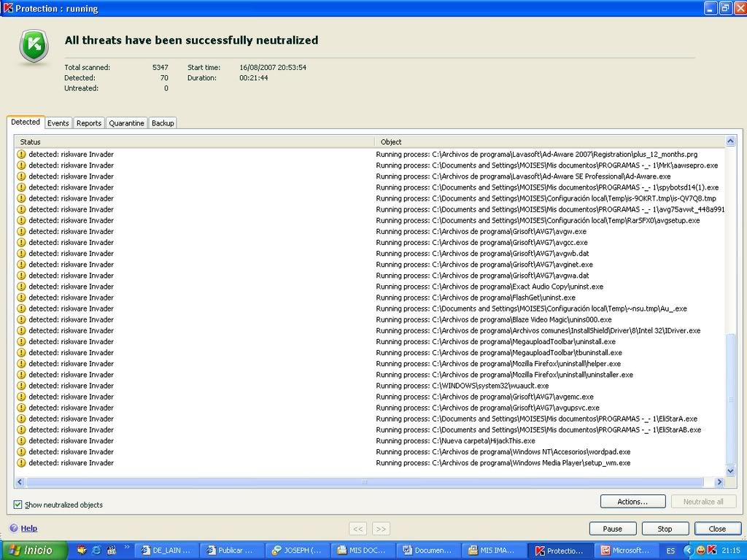Stop the scan using the Stop button
Viewport: 747px width, 560px height.
(665, 529)
